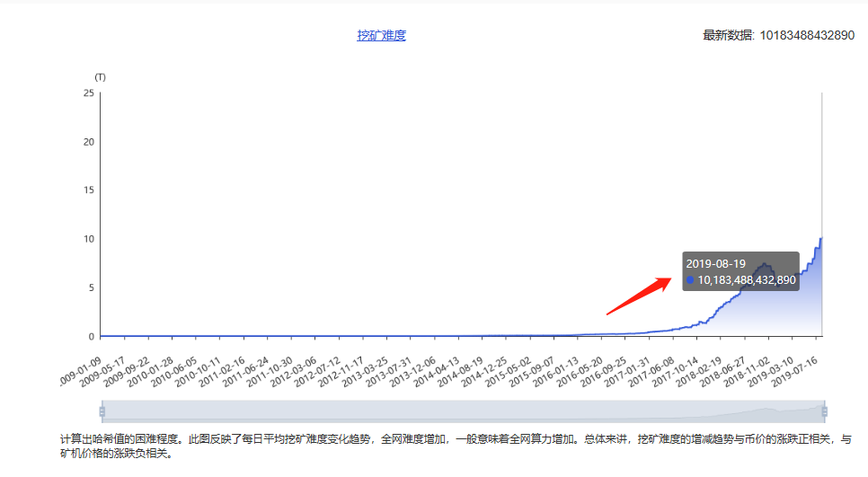Click the middle of the data zoom slider track
This screenshot has width=868, height=477.
pyautogui.click(x=463, y=411)
